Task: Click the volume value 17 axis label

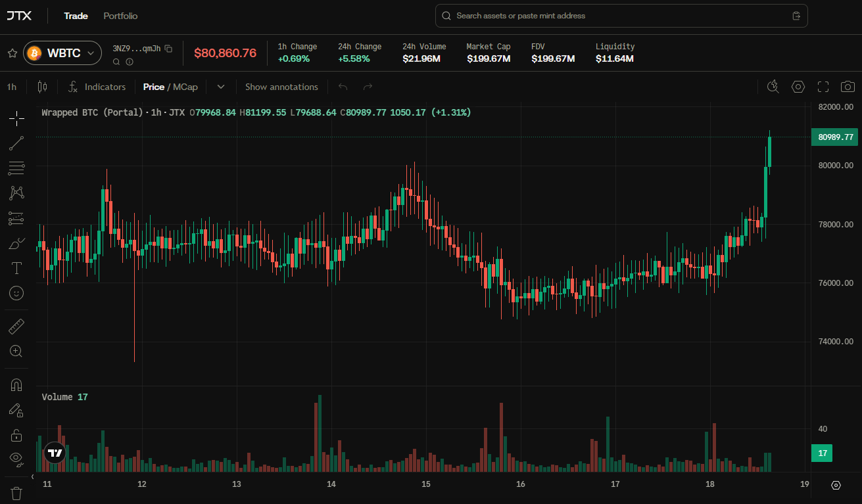Action: [x=822, y=453]
